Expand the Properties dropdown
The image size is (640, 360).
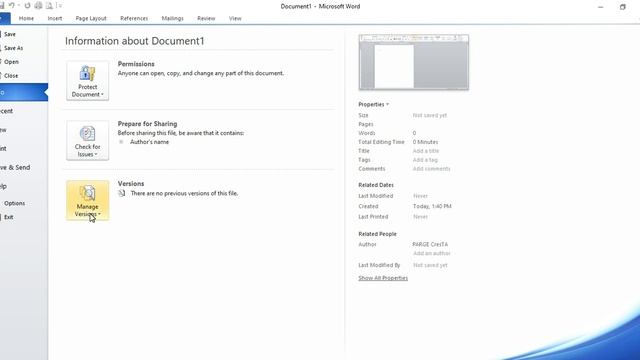(x=373, y=104)
